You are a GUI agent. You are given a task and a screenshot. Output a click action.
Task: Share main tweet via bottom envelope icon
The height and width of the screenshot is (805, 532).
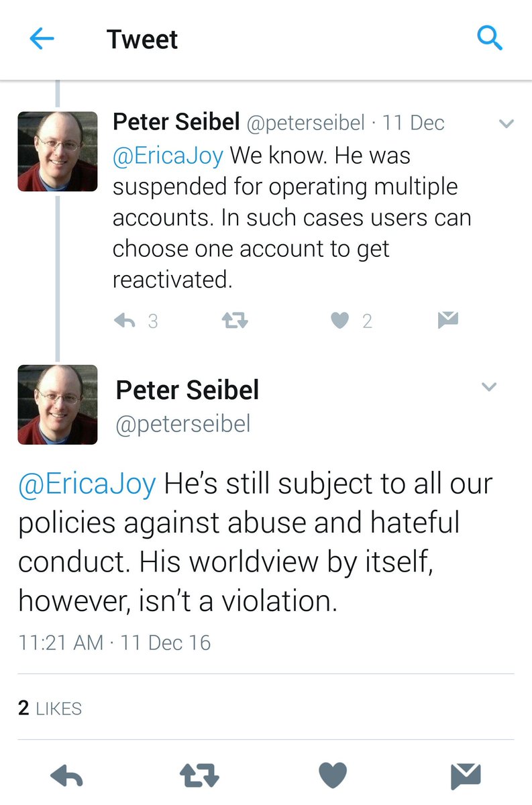click(x=466, y=776)
